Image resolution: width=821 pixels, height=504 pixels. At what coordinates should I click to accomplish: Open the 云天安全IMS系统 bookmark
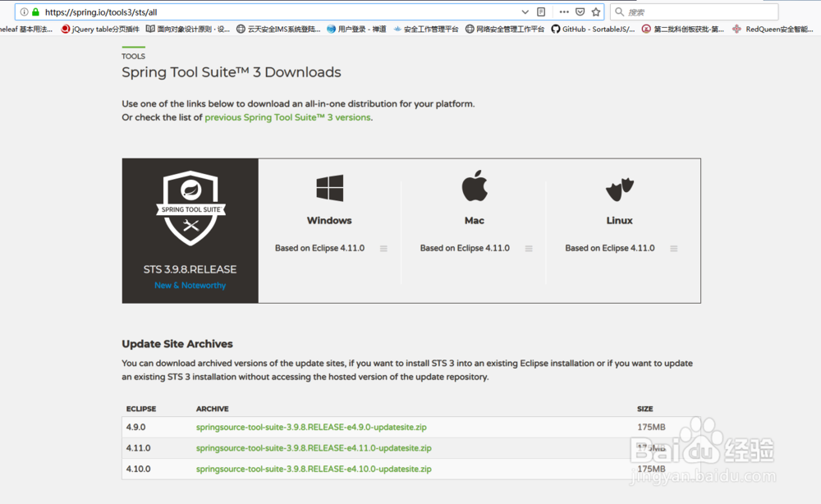click(x=278, y=30)
